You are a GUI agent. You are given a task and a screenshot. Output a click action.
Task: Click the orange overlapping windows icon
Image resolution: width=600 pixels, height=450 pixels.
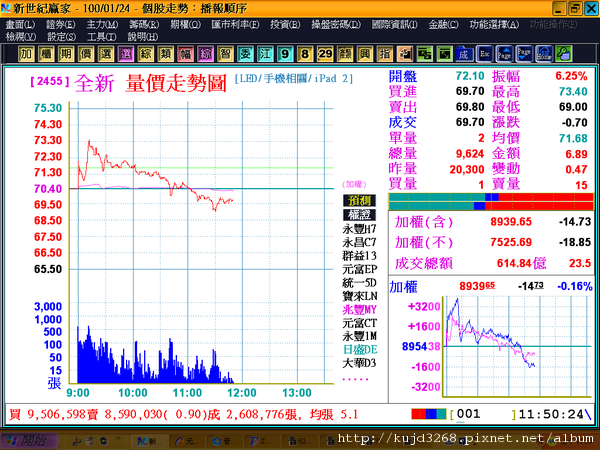(x=404, y=54)
